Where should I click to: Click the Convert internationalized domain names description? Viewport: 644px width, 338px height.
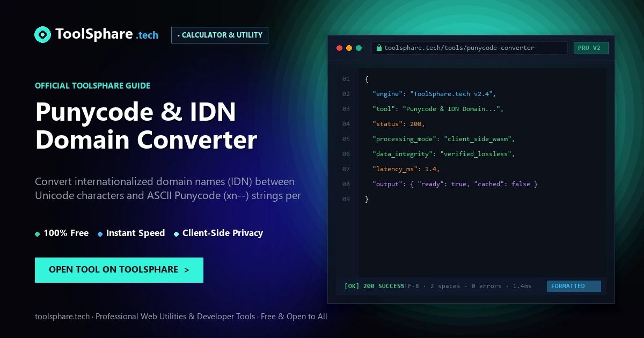click(x=168, y=188)
